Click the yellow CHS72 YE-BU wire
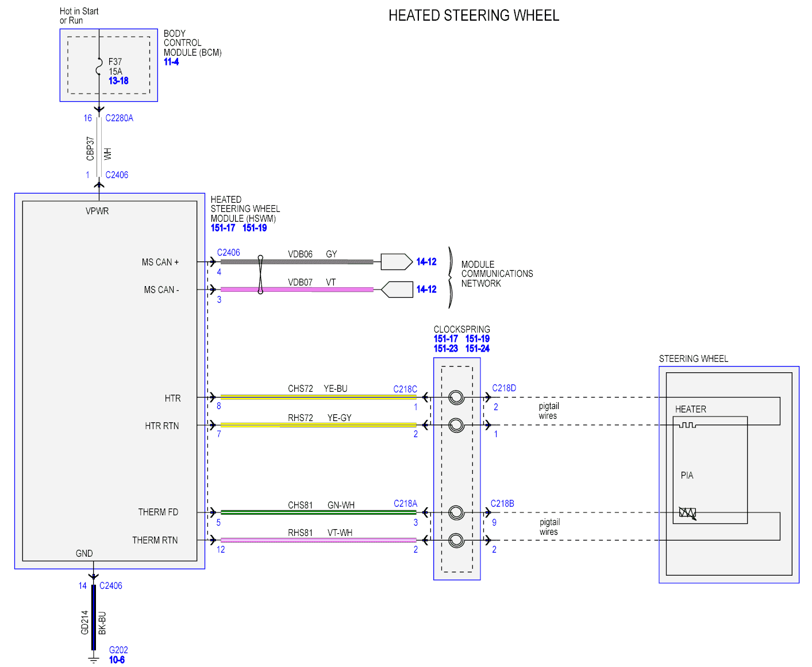The width and height of the screenshot is (812, 667). [318, 398]
